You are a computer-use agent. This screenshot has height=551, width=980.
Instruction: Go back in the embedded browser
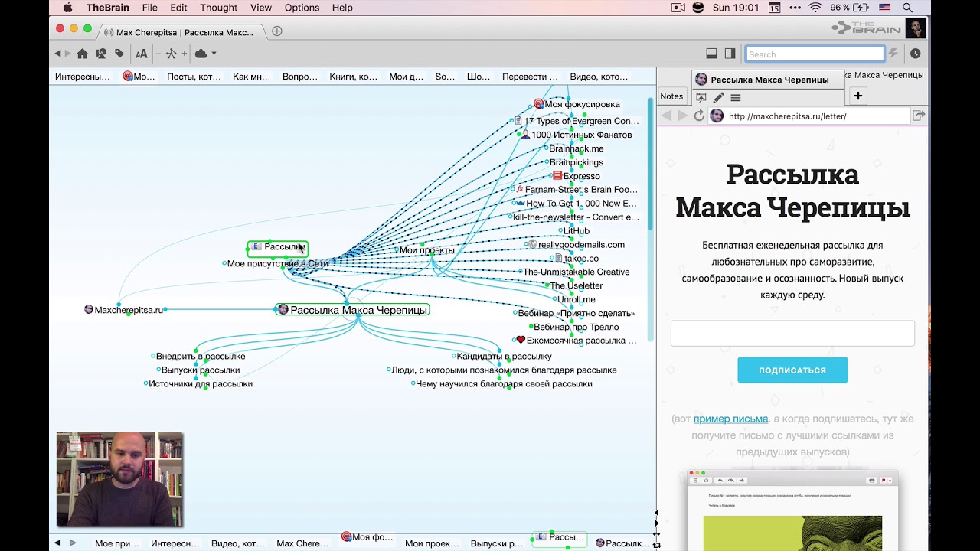666,116
